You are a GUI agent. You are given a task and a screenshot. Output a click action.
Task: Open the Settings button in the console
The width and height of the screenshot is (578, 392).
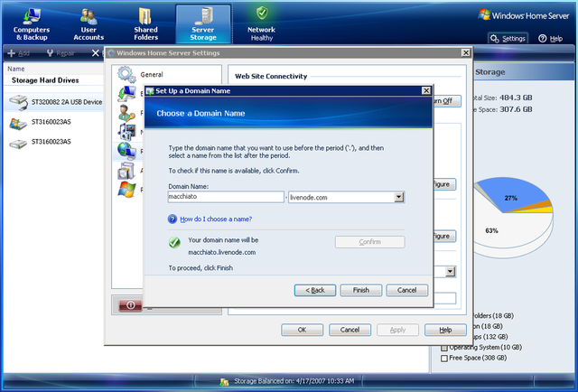click(508, 38)
